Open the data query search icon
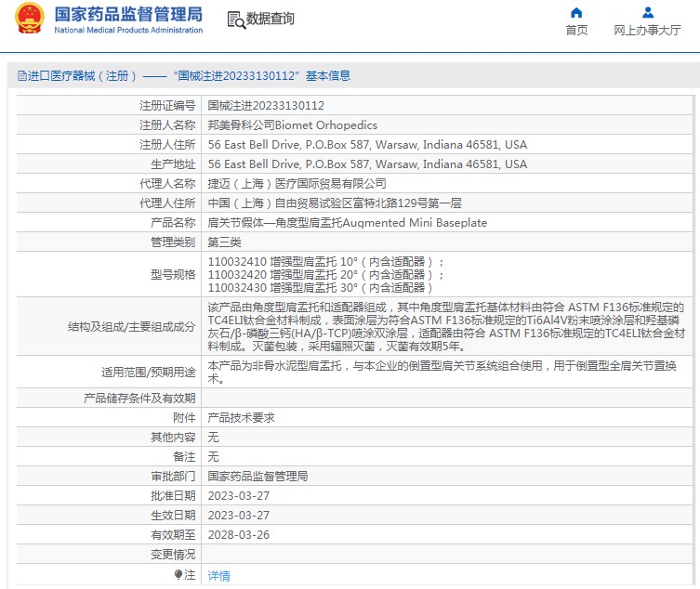 point(236,20)
